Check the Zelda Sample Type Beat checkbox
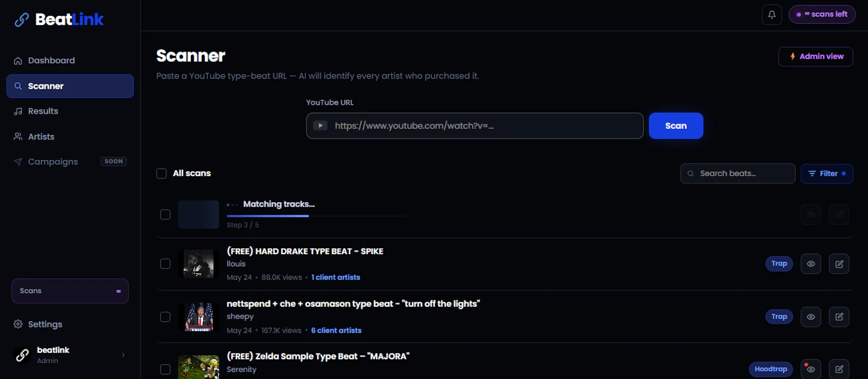 [165, 370]
